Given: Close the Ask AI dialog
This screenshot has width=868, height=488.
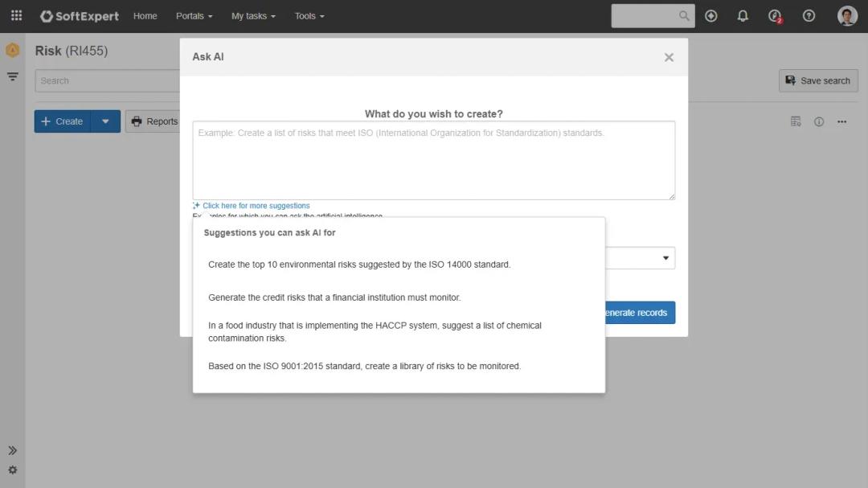Looking at the screenshot, I should click(669, 57).
